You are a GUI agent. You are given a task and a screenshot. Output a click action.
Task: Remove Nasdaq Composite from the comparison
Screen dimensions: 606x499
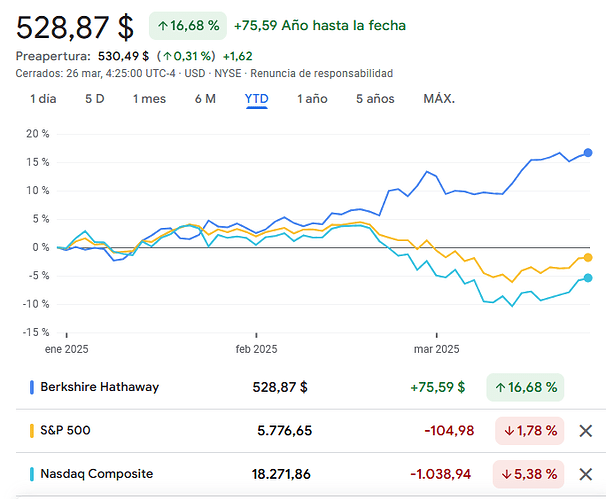pyautogui.click(x=586, y=473)
